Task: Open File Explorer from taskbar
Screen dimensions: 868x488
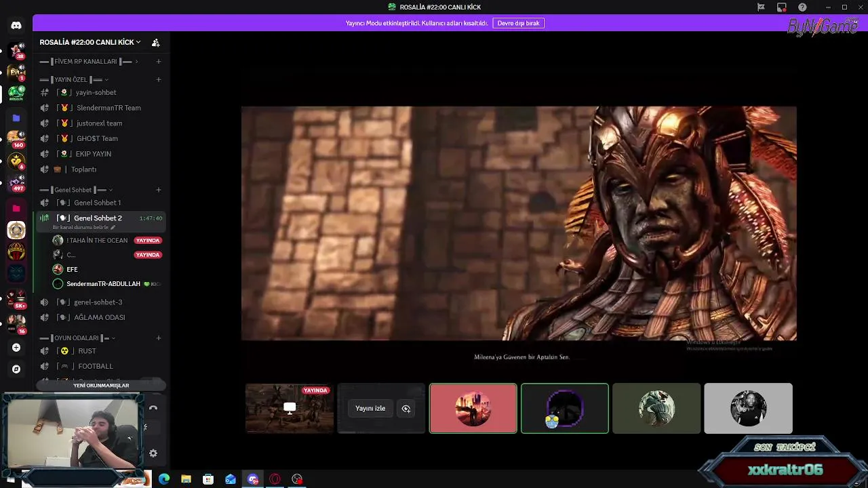Action: pyautogui.click(x=186, y=479)
